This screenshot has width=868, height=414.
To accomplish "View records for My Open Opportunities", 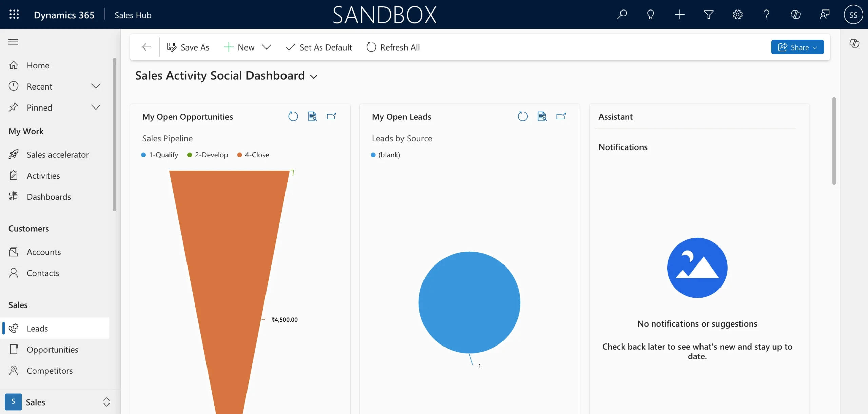I will (312, 116).
